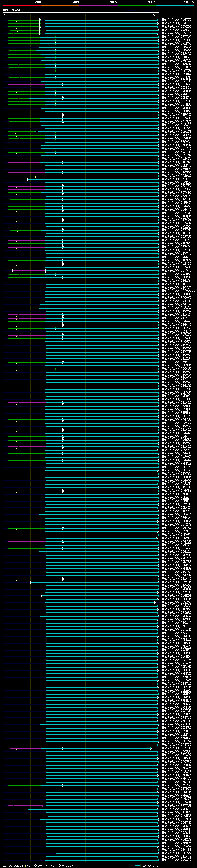Click the orange ~40% identity color bar

point(60,6)
